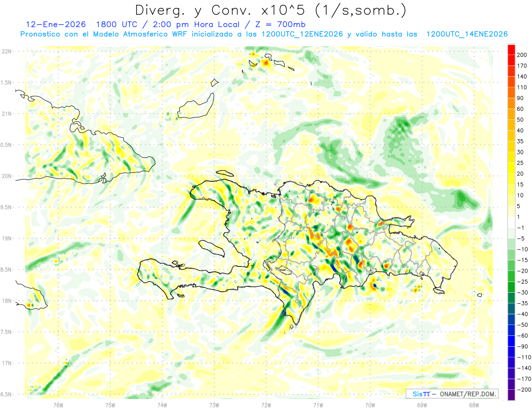
Task: Select the 69W longitude label
Action: pyautogui.click(x=422, y=404)
